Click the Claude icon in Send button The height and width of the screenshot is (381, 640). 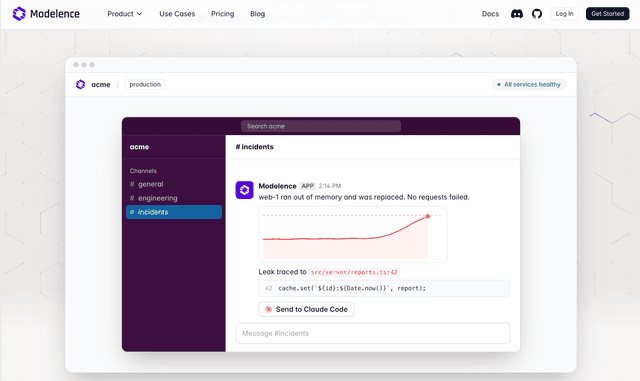(269, 309)
